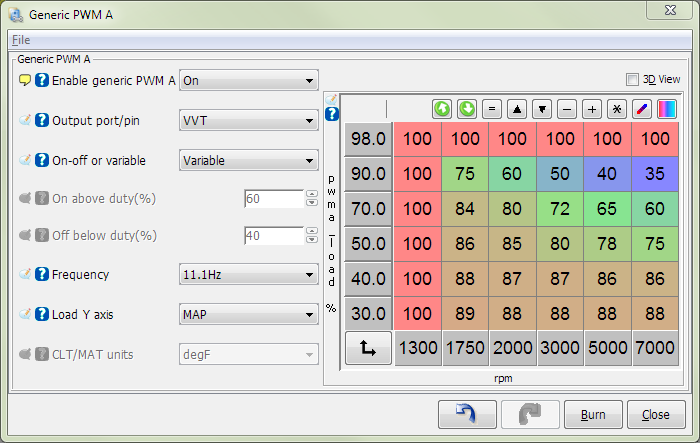Click the green down-arrow export table icon
The image size is (700, 443).
click(467, 108)
